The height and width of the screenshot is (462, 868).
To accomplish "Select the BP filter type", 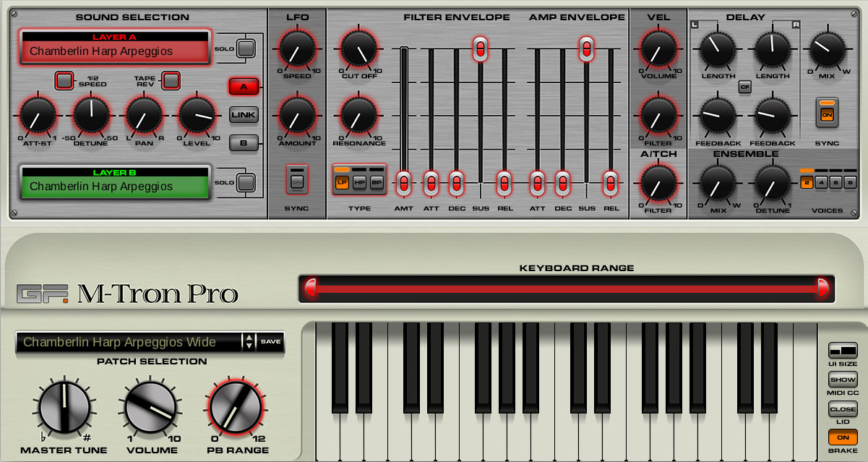I will click(376, 182).
